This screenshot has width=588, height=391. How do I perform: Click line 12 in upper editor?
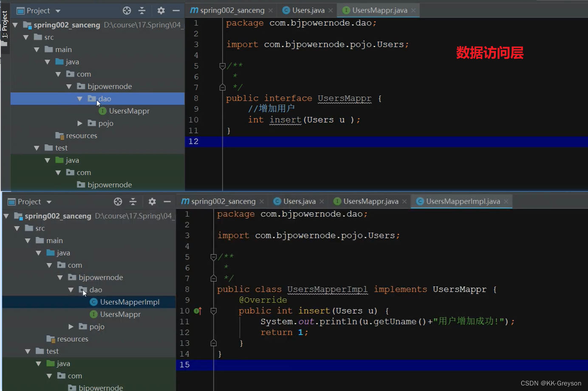[x=387, y=142]
